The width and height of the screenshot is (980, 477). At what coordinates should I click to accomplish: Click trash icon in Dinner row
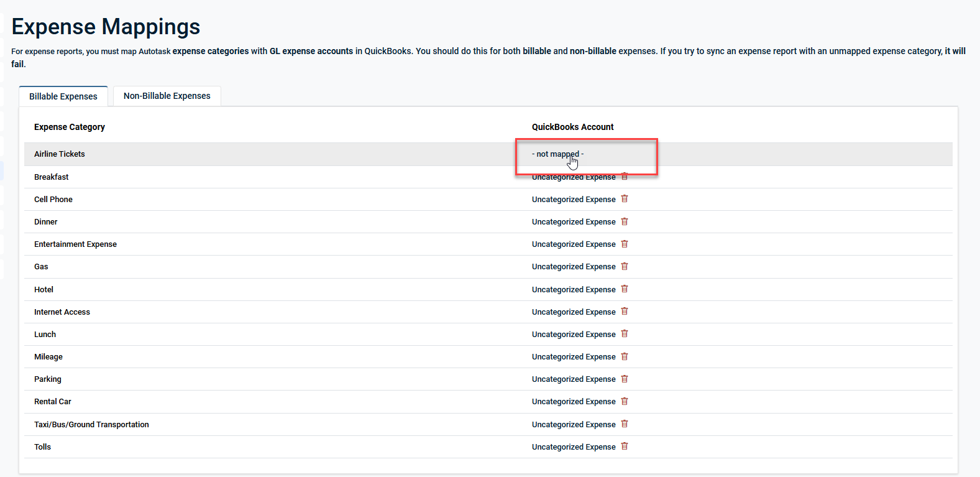625,221
